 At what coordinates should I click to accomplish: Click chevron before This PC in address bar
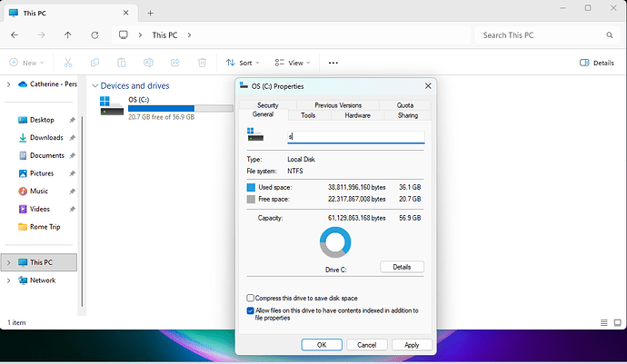click(140, 35)
